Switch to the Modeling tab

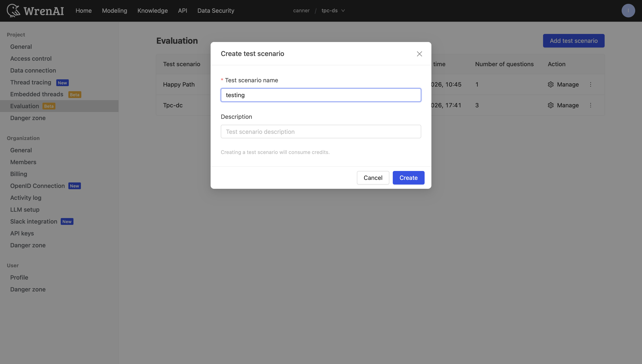pyautogui.click(x=114, y=11)
